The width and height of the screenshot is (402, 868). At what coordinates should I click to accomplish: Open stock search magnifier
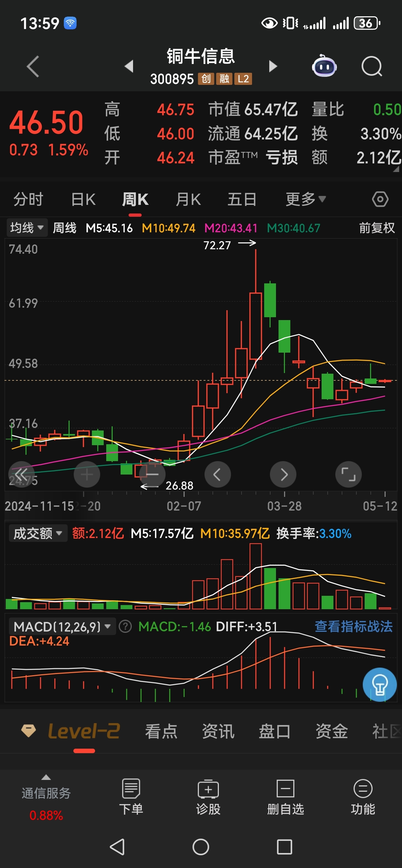click(x=372, y=66)
